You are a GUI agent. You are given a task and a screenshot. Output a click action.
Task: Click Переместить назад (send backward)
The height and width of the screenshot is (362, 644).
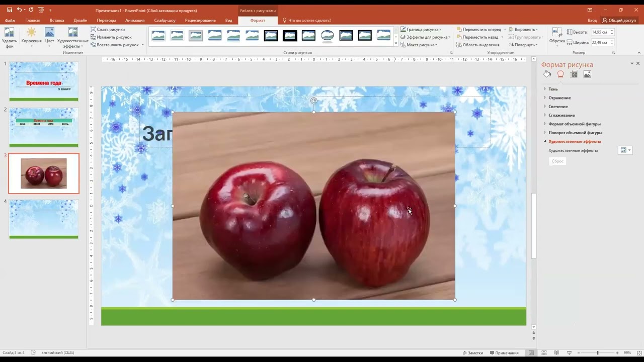click(477, 37)
